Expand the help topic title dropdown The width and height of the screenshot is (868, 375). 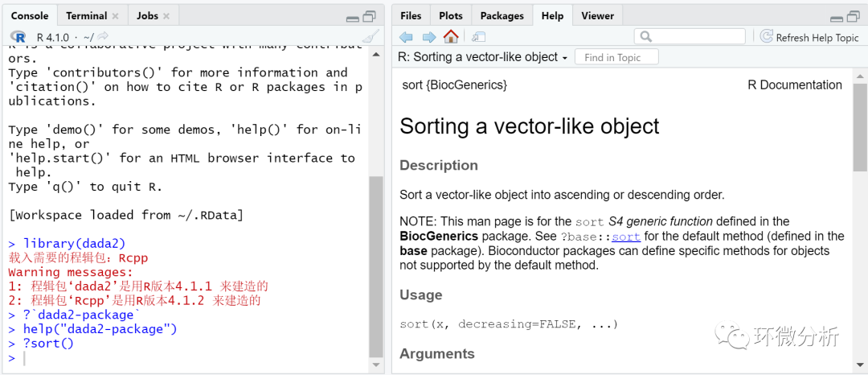point(565,58)
